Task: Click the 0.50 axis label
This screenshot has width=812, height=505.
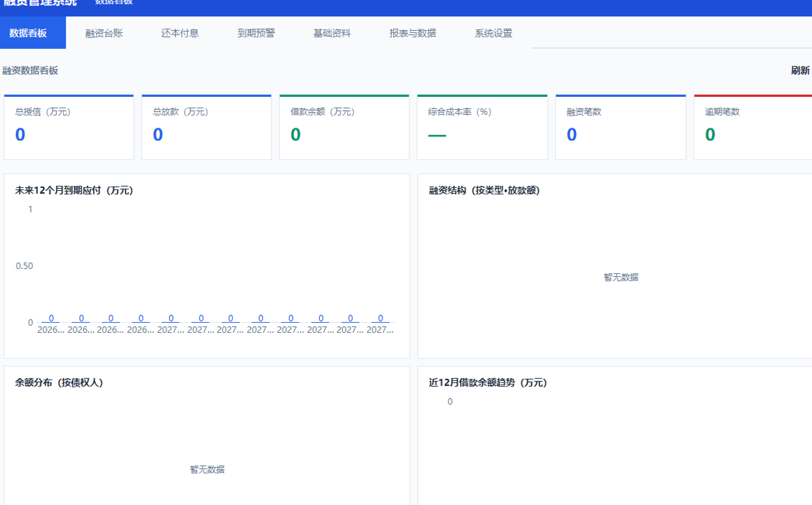Action: [24, 266]
